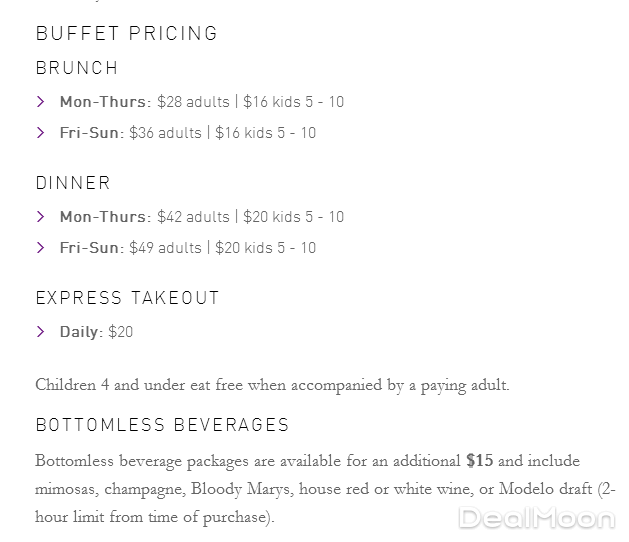Click the $36 adults weekend brunch price

pyautogui.click(x=165, y=132)
